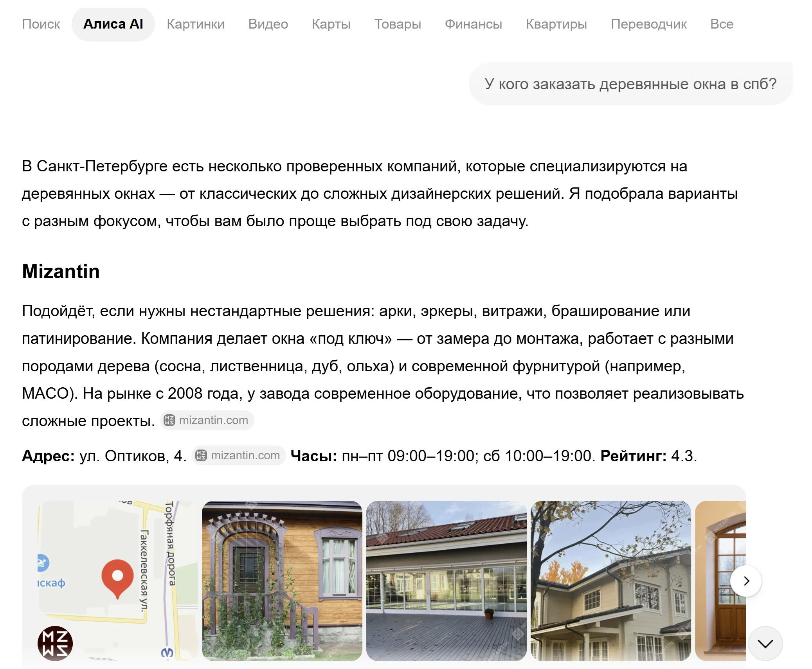Screen dimensions: 812x669
Task: Jump down using the chevron-down round button
Action: click(x=765, y=644)
